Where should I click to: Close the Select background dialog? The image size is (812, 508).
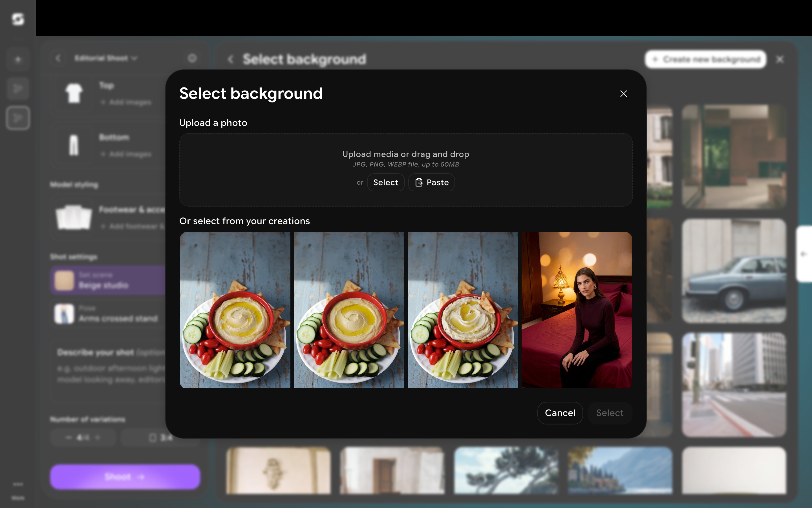coord(623,94)
